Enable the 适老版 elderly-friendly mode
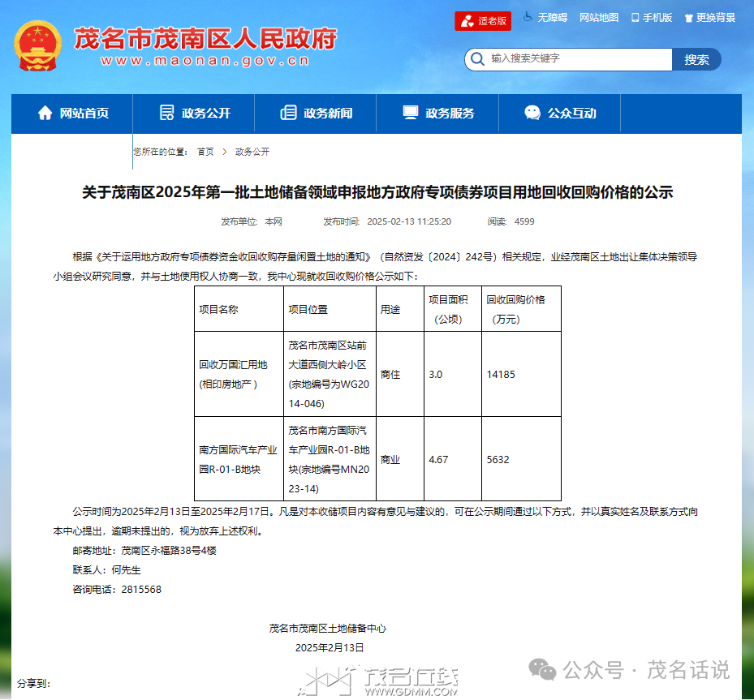 pyautogui.click(x=483, y=21)
